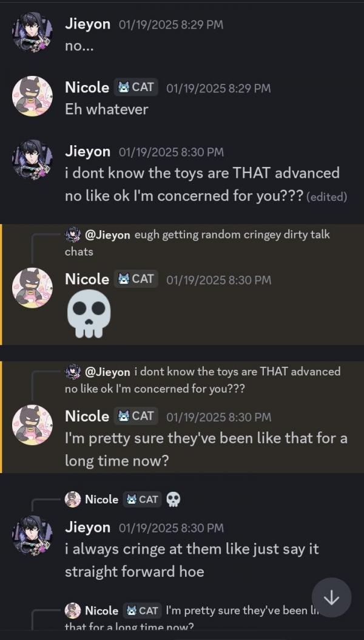
Task: Select the message "Eh whatever"
Action: (107, 109)
